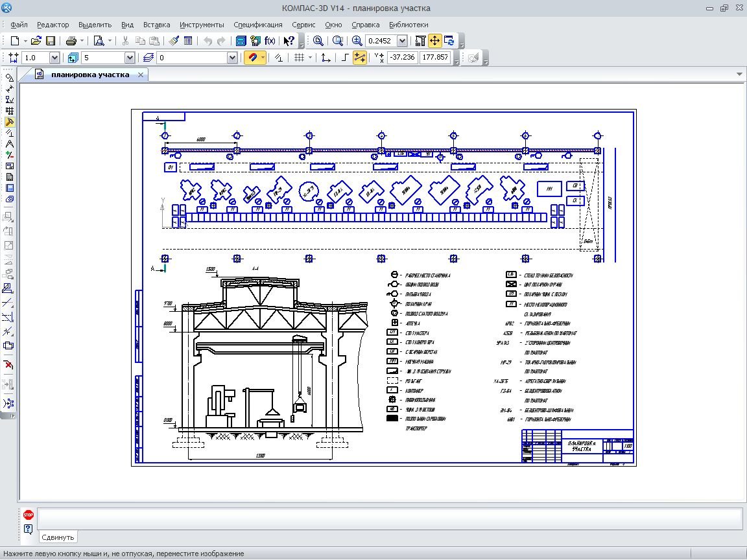
Task: Open the current scale 1.0 dropdown
Action: (54, 58)
